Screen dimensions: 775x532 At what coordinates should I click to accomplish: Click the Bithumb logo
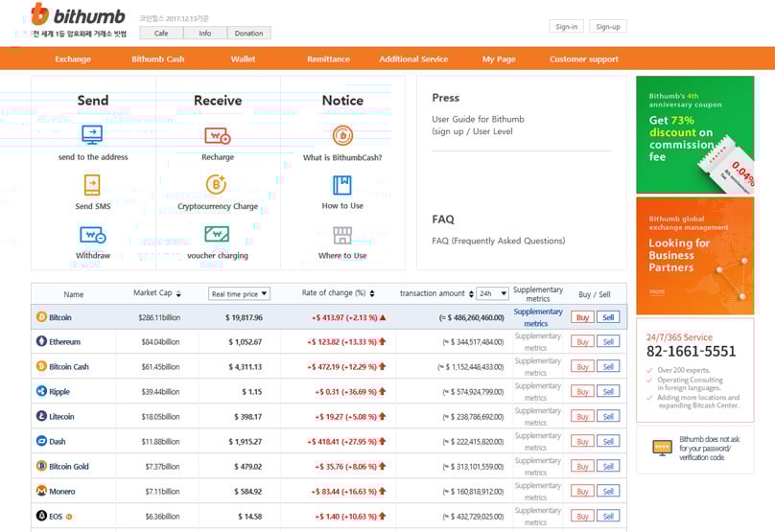click(x=78, y=14)
